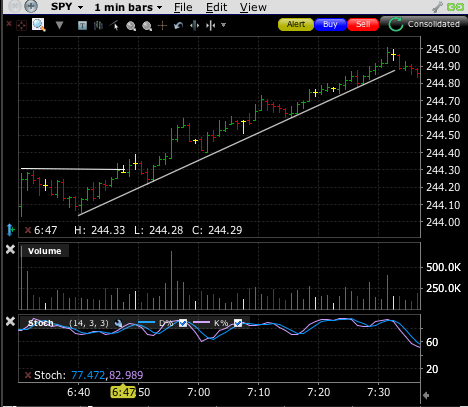Select the horizontal white line near 244.30
This screenshot has height=407, width=468.
72,169
